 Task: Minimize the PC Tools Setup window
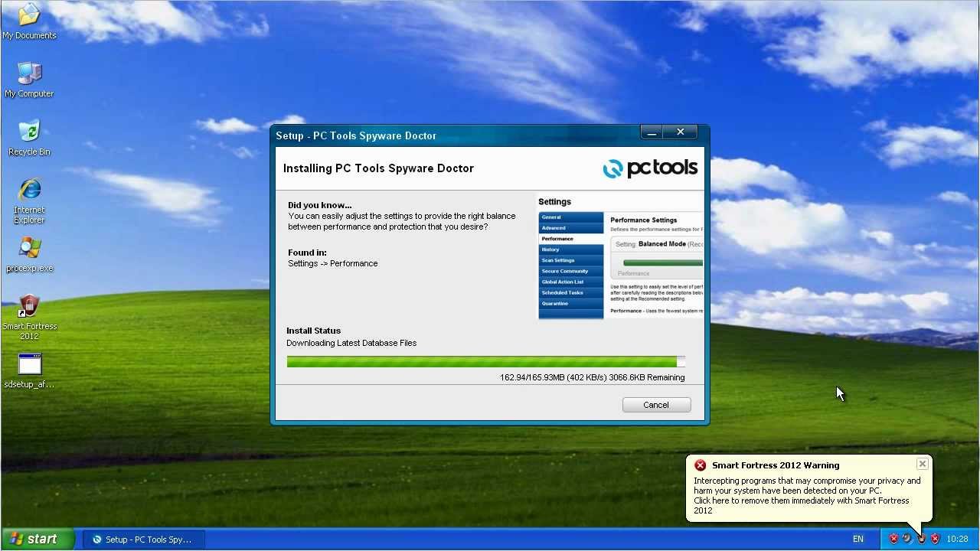click(x=652, y=132)
